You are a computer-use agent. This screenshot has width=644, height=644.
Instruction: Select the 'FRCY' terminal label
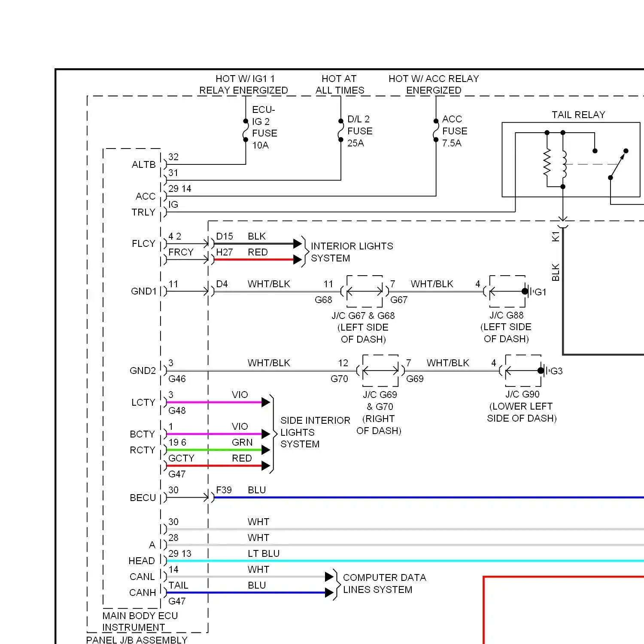click(181, 252)
